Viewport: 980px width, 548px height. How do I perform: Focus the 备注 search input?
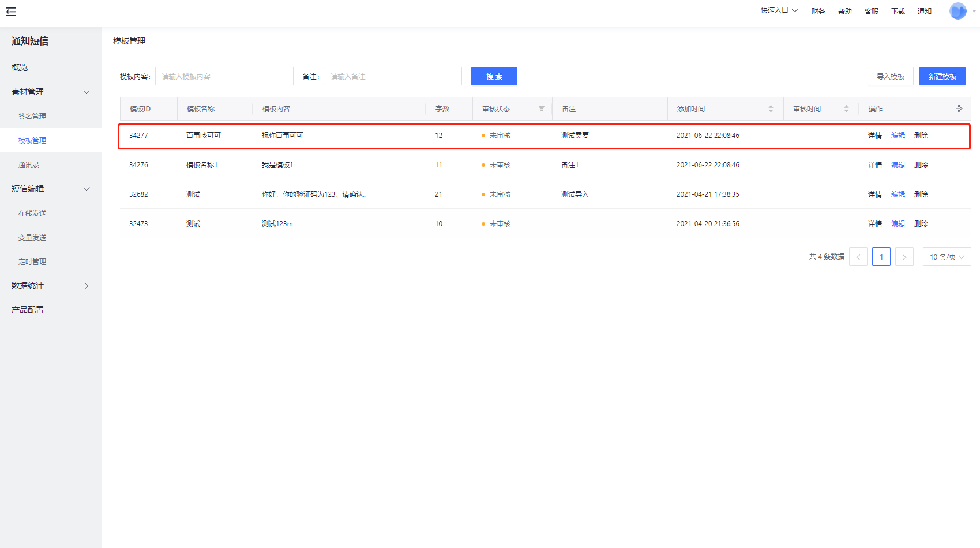coord(393,76)
